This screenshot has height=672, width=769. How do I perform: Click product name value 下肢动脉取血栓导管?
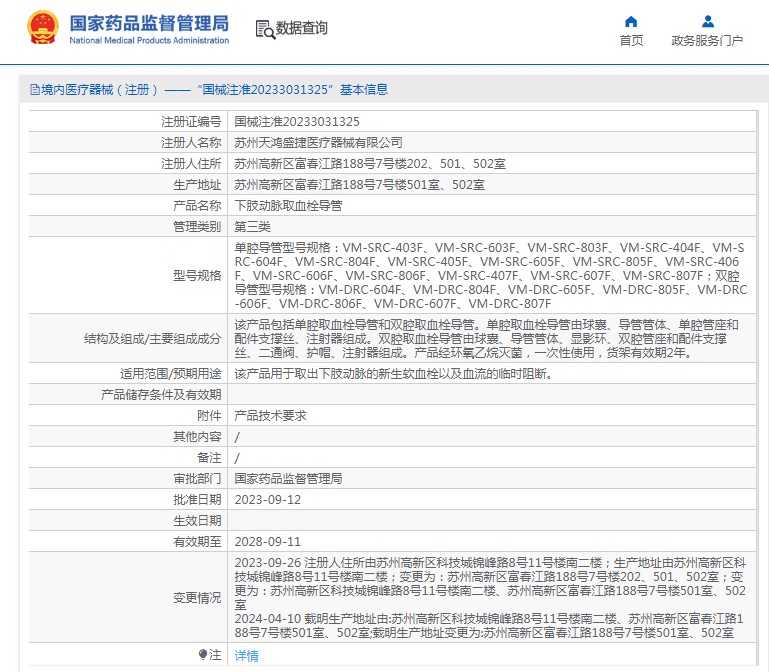(x=288, y=205)
